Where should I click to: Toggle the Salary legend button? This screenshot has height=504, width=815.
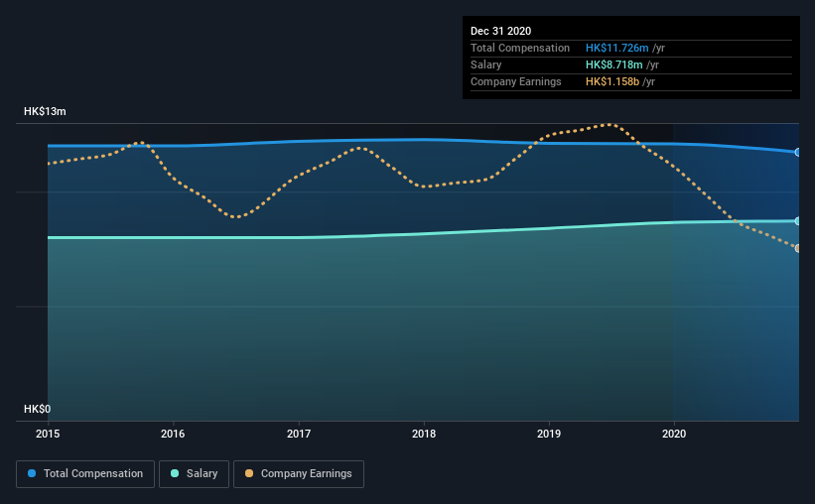click(x=194, y=474)
